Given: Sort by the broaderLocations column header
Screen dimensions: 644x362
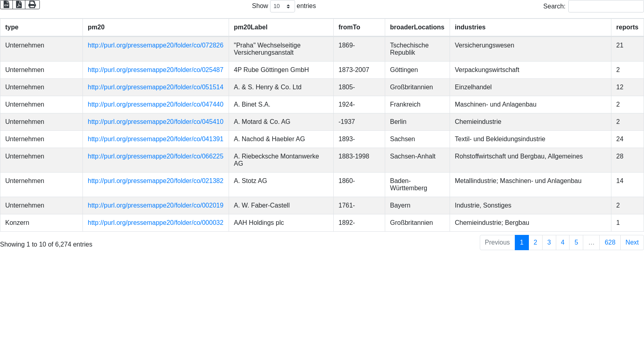Looking at the screenshot, I should pos(417,27).
